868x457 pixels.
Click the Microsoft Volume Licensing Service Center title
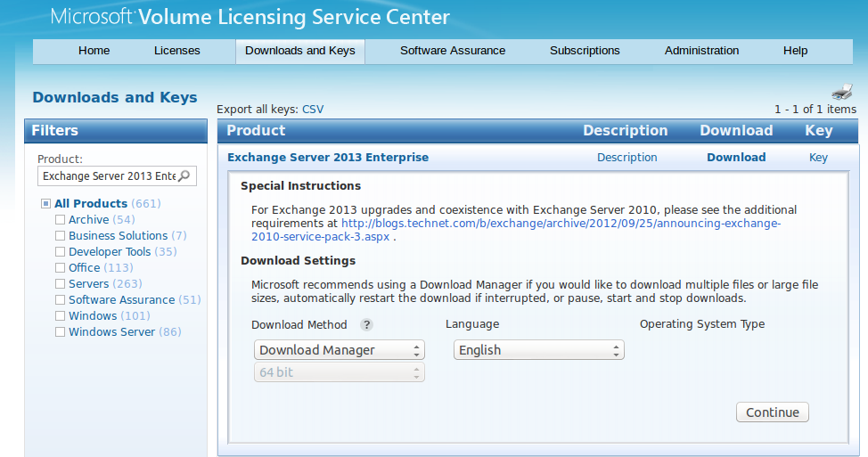pyautogui.click(x=250, y=17)
